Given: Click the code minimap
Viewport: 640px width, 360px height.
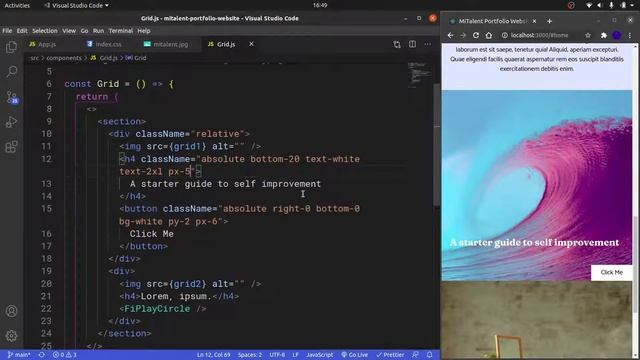Looking at the screenshot, I should (x=419, y=75).
